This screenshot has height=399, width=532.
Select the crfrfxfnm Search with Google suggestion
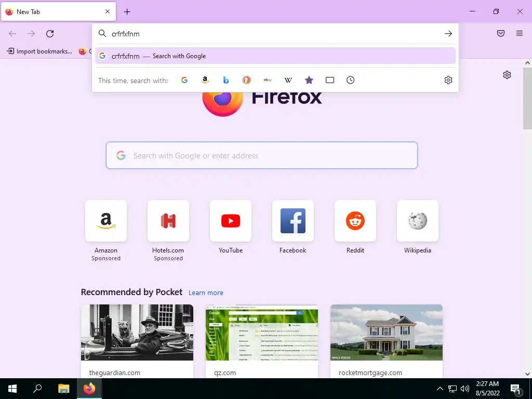[275, 56]
